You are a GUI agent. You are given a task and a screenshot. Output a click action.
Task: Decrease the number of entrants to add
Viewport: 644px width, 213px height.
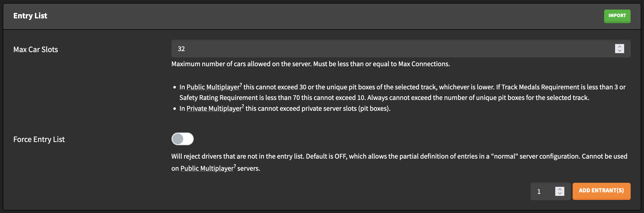(560, 193)
